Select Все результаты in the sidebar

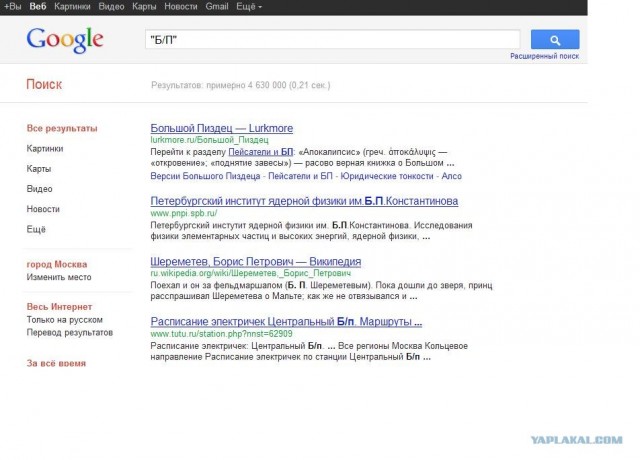[62, 128]
